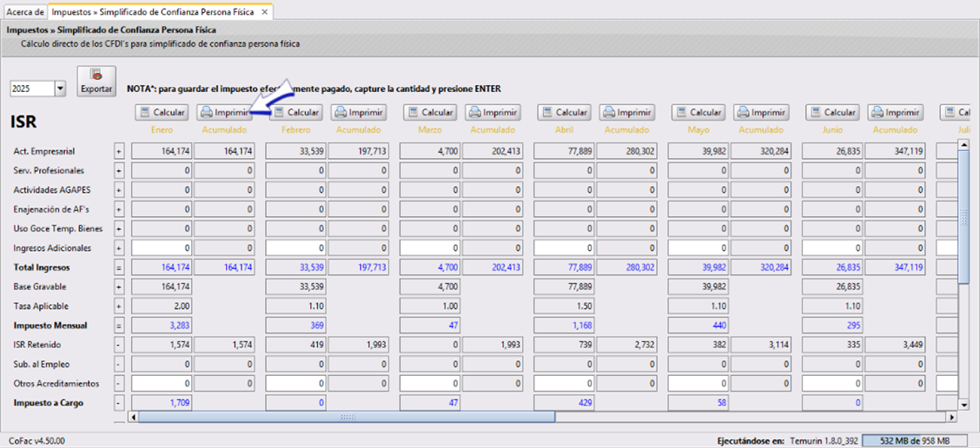Viewport: 980px width, 448px height.
Task: Edit Ingresos Adicionales field for Febrero
Action: pyautogui.click(x=296, y=248)
